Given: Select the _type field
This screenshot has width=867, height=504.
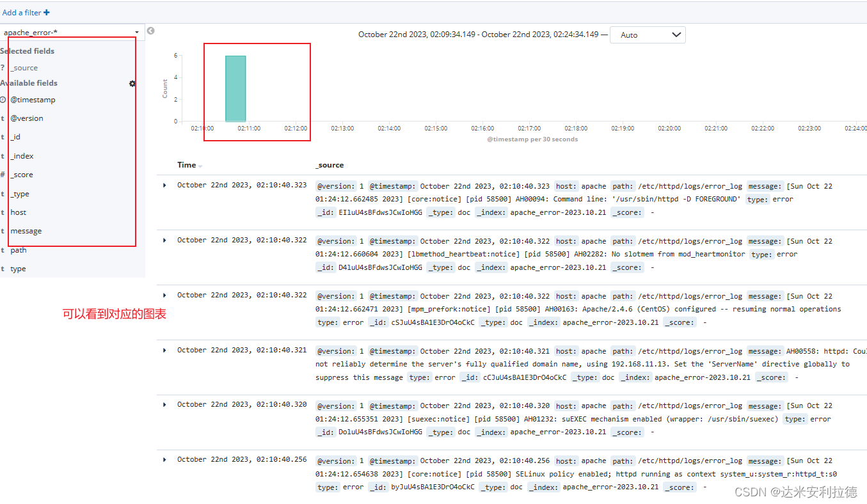Looking at the screenshot, I should click(x=20, y=194).
